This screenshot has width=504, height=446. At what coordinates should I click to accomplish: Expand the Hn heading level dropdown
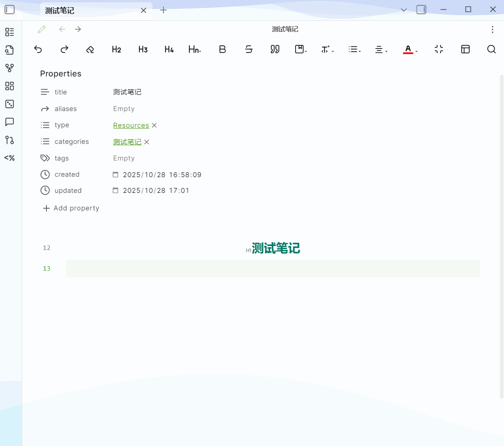(x=194, y=49)
